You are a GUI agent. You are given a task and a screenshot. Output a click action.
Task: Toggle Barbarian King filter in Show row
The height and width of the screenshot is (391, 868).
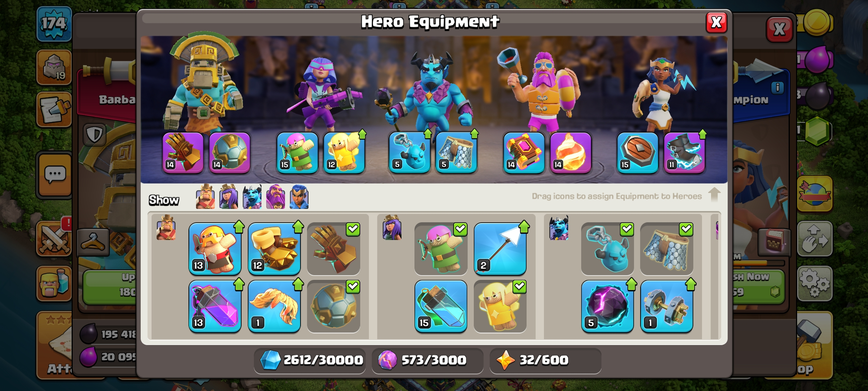(x=205, y=197)
